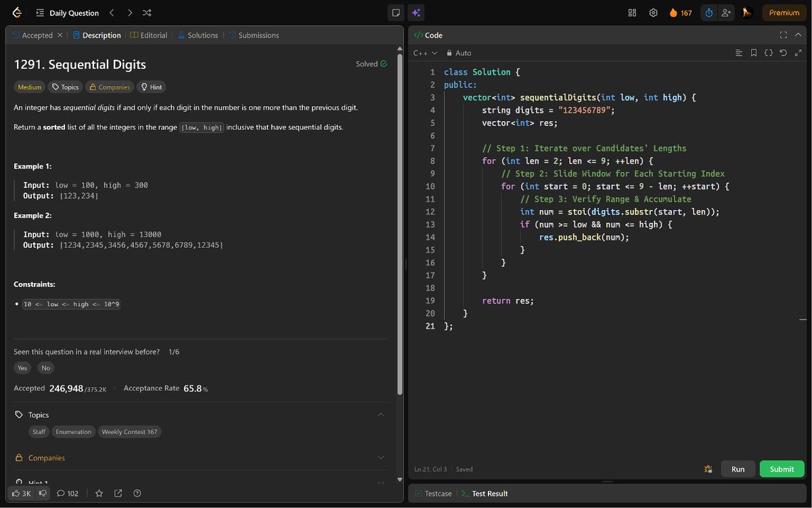Open the AI sparkle assistant icon
Viewport: 812px width, 508px height.
(416, 13)
